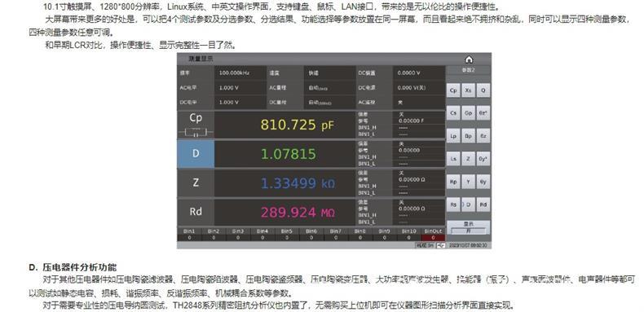Screen dimensions: 644x312
Task: Click the USB status icon in status bar
Action: click(440, 245)
